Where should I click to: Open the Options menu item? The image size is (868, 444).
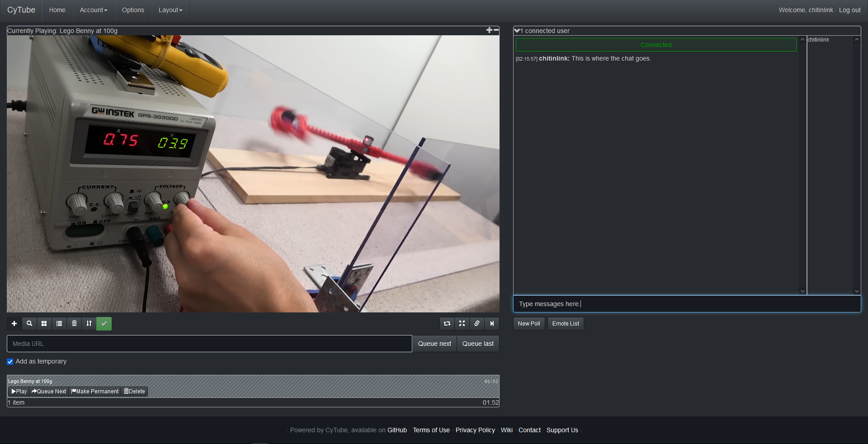point(132,10)
